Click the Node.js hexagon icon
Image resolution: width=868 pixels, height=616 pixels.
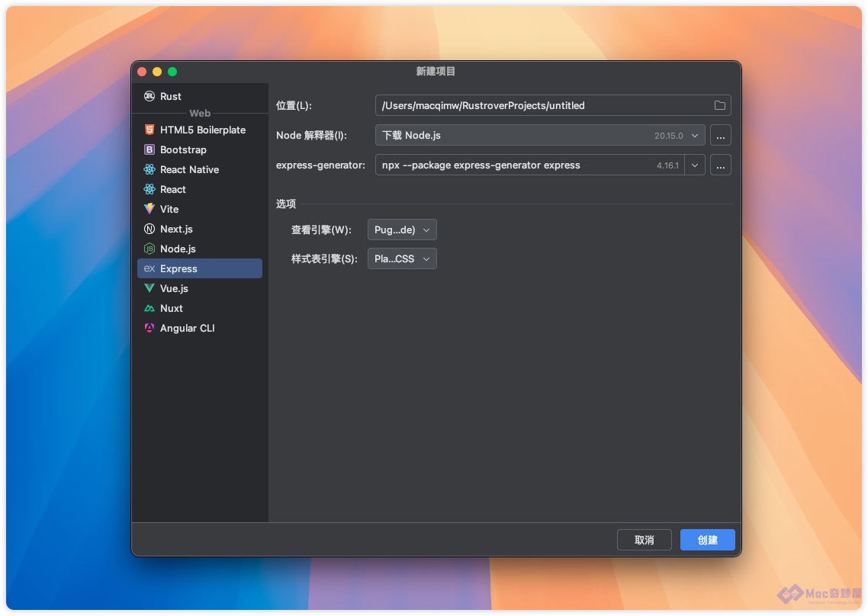click(149, 249)
